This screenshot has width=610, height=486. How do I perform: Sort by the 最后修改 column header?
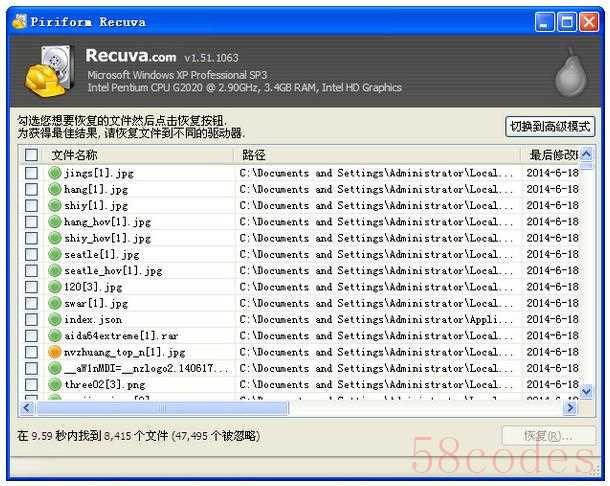pos(550,155)
